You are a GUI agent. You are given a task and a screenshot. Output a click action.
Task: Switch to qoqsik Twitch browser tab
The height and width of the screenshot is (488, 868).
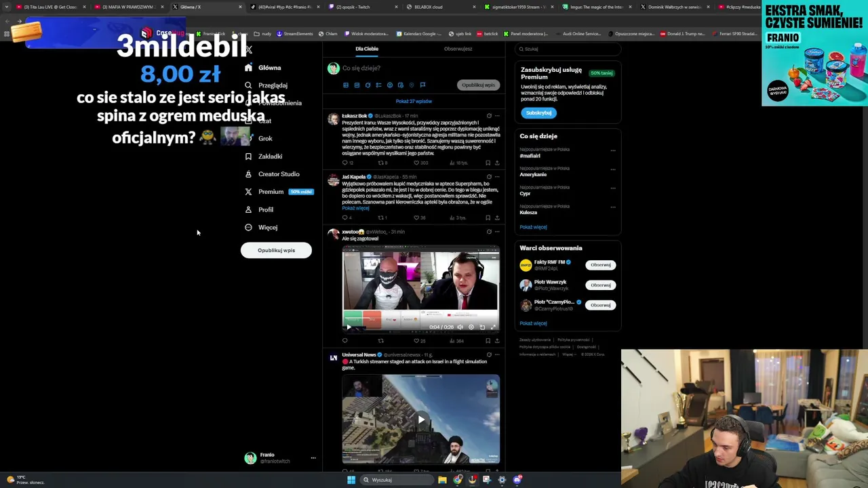click(357, 7)
